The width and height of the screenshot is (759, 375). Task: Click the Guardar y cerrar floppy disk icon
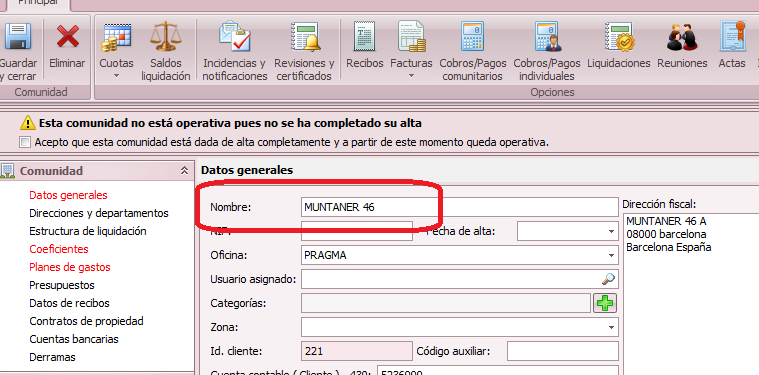18,36
